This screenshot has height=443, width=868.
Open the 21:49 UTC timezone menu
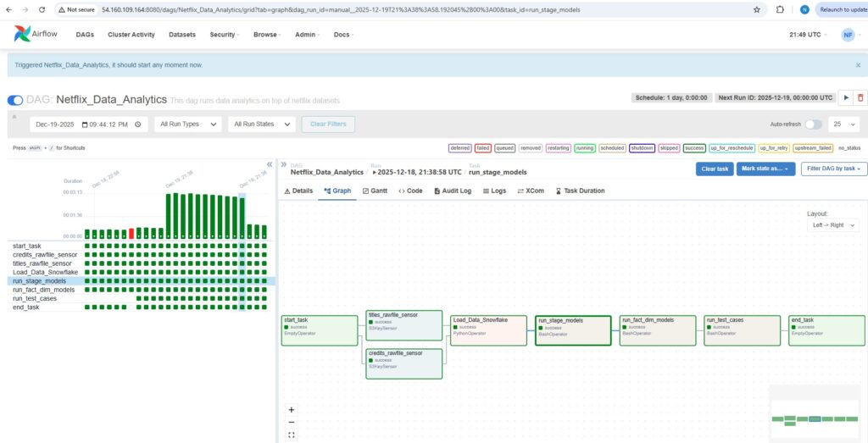click(x=808, y=34)
